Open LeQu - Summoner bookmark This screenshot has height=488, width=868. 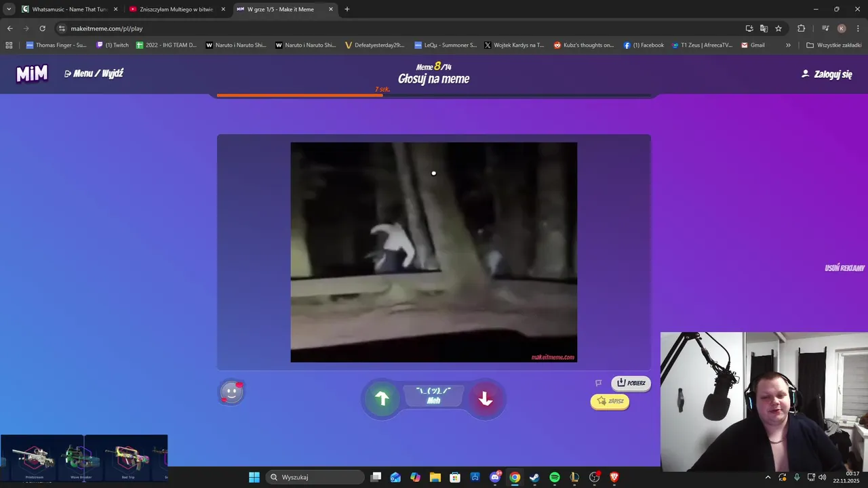click(x=446, y=45)
